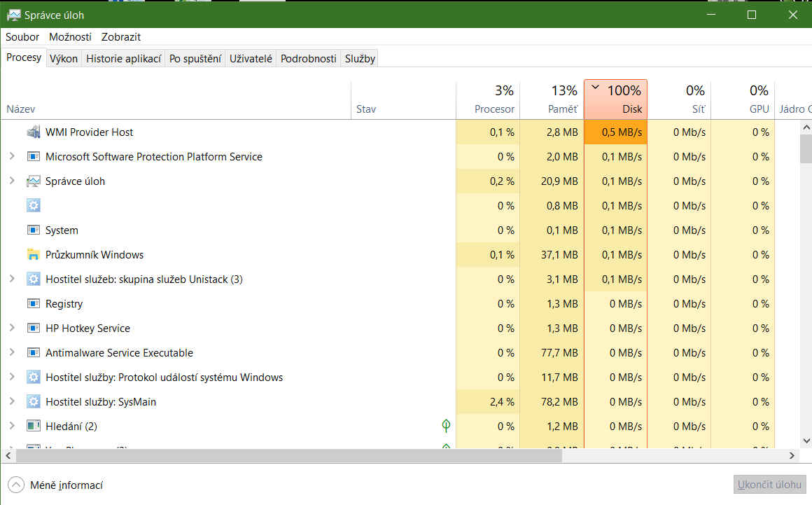Image resolution: width=812 pixels, height=505 pixels.
Task: Click the Registry process icon
Action: pos(33,304)
